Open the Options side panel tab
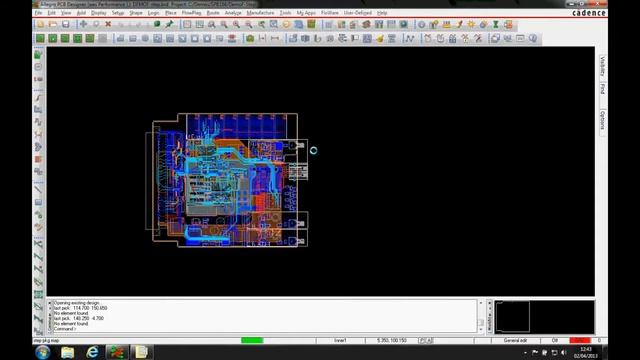The image size is (640, 360). pyautogui.click(x=602, y=120)
